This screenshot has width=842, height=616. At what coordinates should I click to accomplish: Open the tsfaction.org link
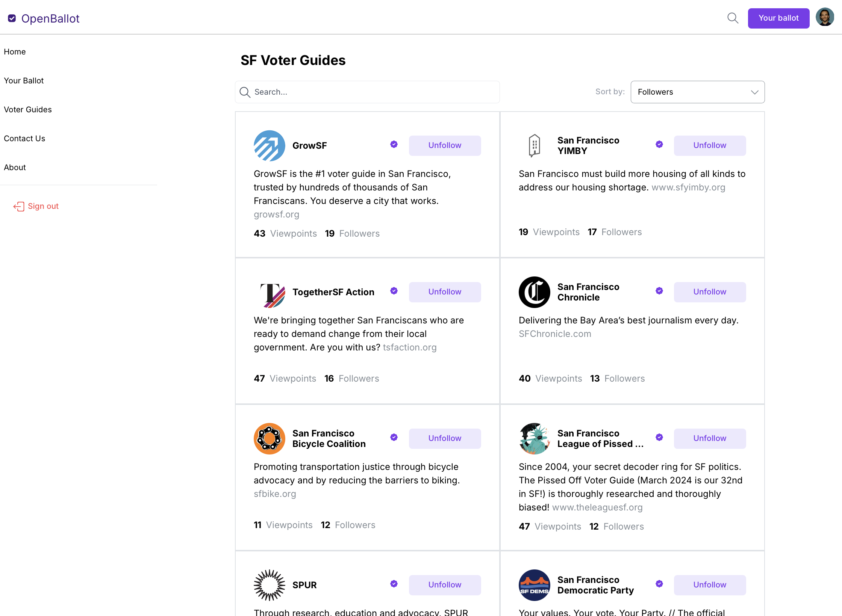[x=410, y=347]
